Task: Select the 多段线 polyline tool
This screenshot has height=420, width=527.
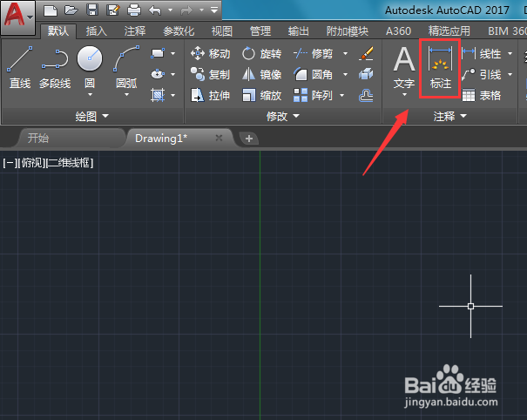Action: pos(55,67)
